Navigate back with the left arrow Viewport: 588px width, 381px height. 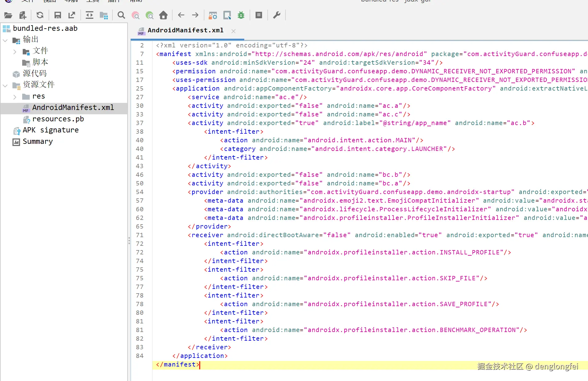click(x=181, y=15)
